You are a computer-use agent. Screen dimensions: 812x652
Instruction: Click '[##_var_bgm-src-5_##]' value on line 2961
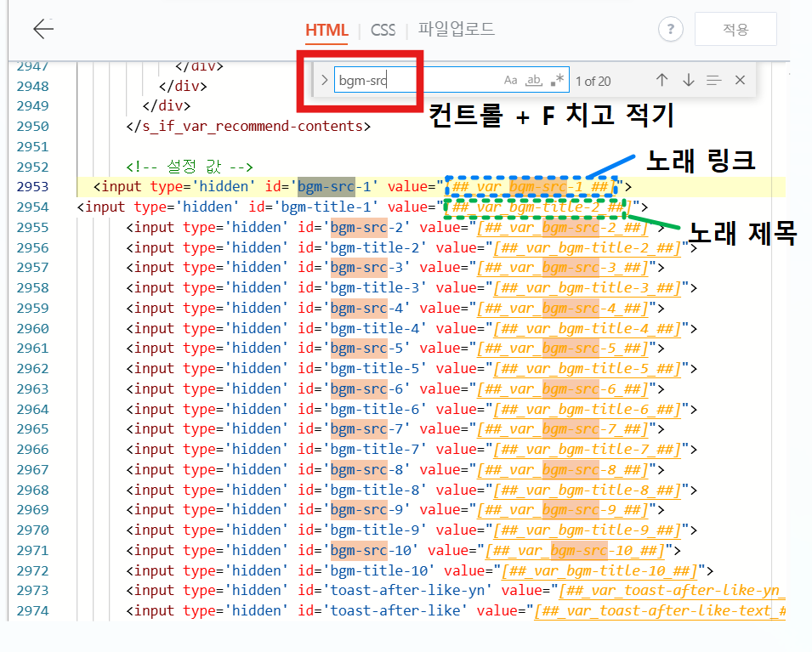(x=562, y=348)
